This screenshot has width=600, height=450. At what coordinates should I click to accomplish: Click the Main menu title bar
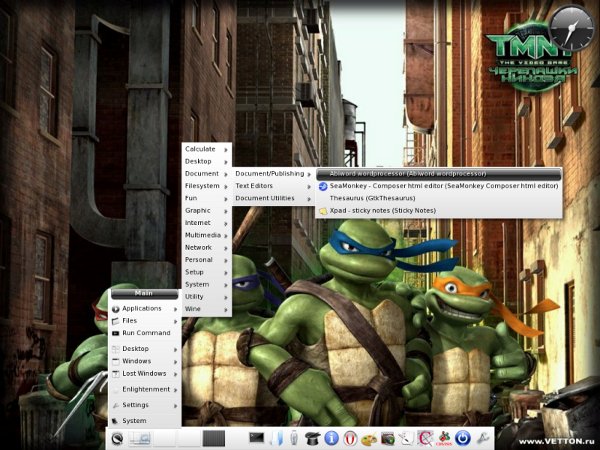[145, 293]
